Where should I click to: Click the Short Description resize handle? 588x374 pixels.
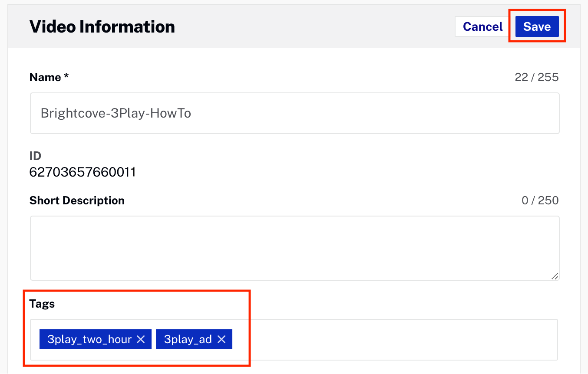555,276
